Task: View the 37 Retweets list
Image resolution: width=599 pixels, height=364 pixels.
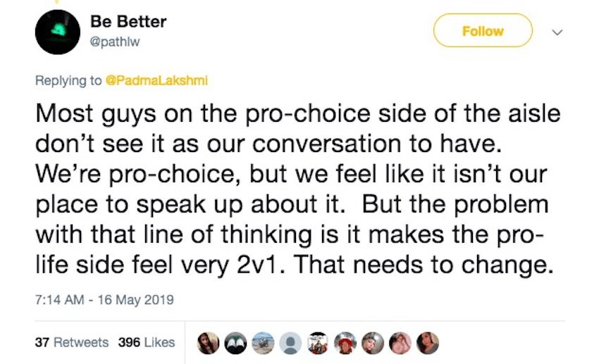Action: click(x=72, y=342)
